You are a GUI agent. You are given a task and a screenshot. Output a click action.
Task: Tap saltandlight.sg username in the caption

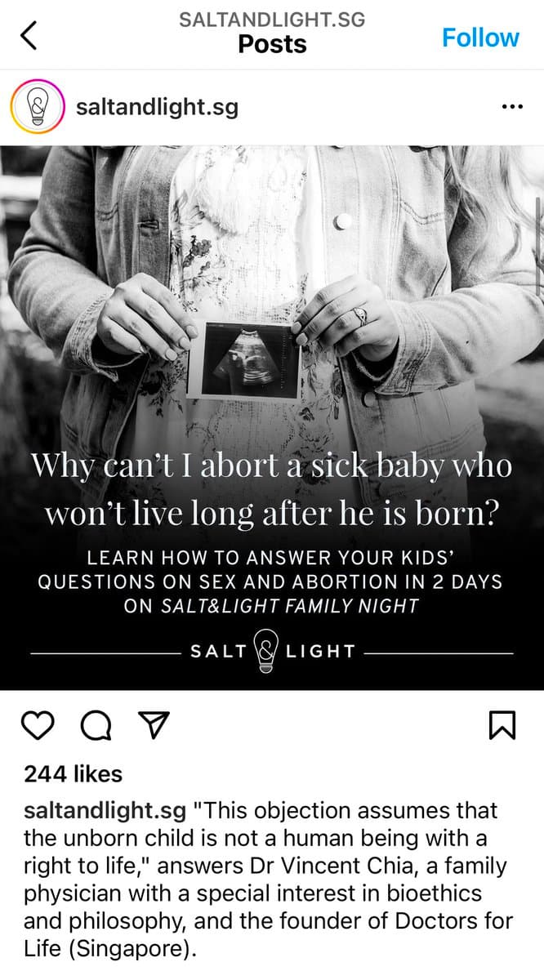pyautogui.click(x=105, y=812)
